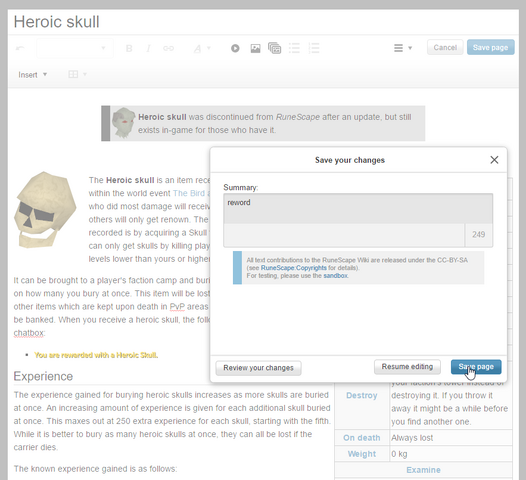Screen dimensions: 526x480
Task: Close the Save your changes dialog
Action: pos(494,160)
